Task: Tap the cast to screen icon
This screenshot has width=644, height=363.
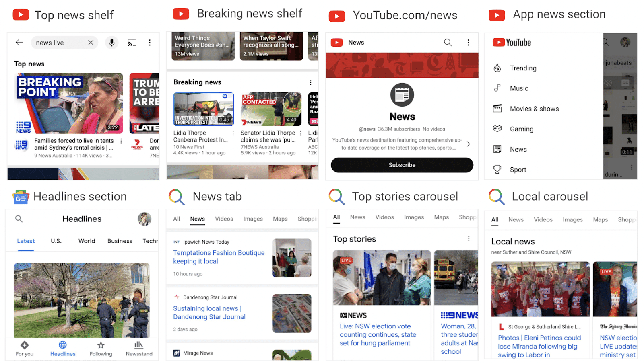Action: tap(132, 43)
